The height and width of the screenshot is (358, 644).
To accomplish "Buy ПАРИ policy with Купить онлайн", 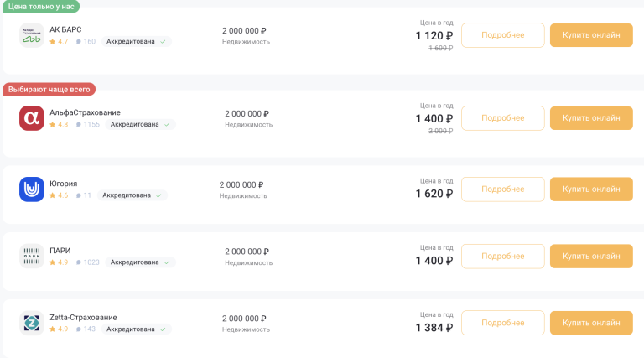I will coord(591,257).
